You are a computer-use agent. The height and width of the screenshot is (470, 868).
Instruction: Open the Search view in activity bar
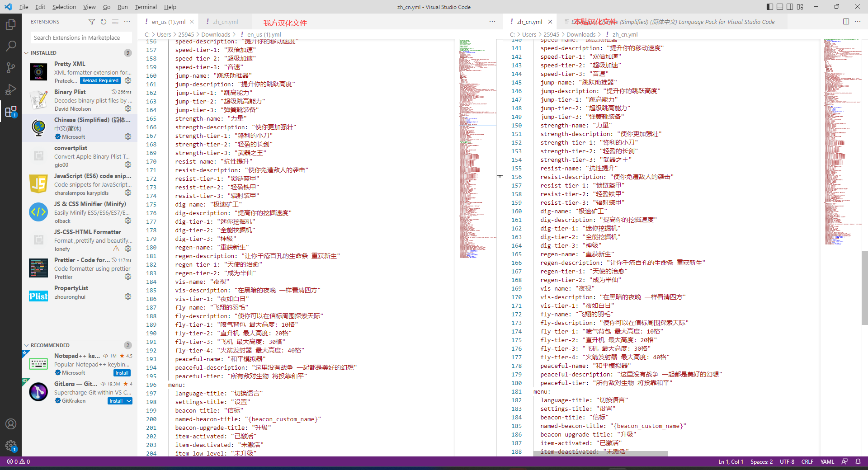[x=11, y=46]
